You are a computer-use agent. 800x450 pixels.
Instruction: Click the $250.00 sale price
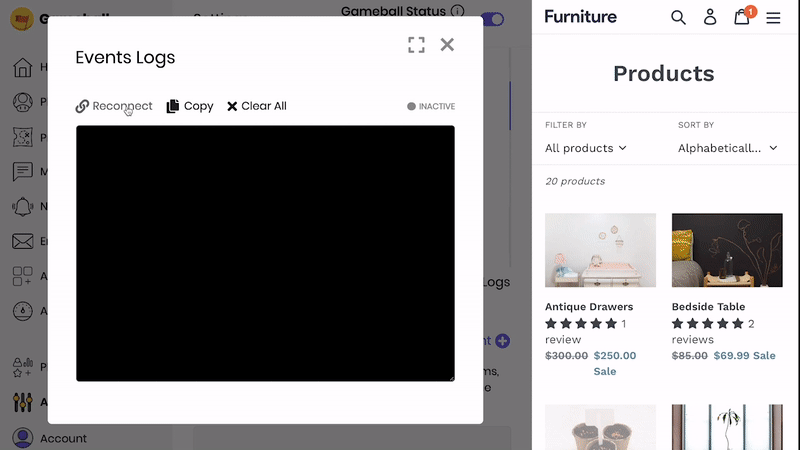pos(615,356)
